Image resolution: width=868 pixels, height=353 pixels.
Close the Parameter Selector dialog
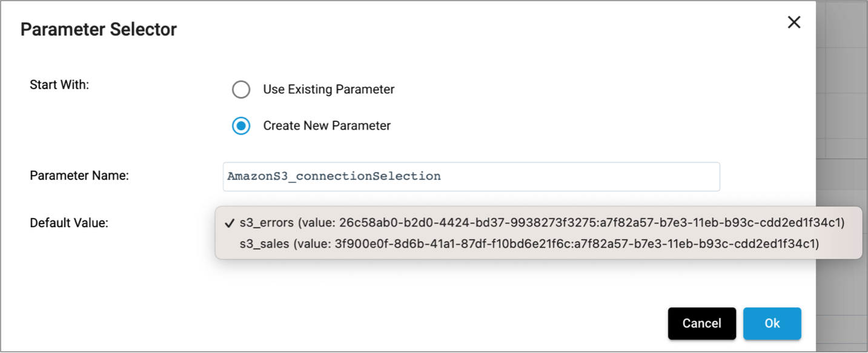click(793, 22)
